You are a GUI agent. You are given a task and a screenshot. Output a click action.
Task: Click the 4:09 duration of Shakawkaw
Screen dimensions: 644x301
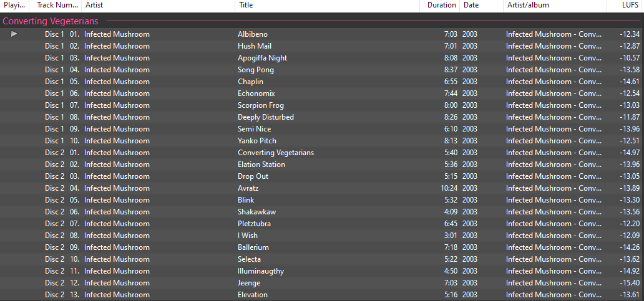[x=450, y=212]
